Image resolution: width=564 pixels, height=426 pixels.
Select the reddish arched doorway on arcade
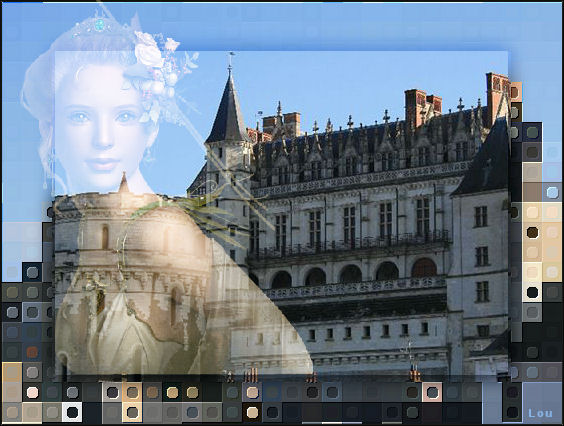(424, 268)
